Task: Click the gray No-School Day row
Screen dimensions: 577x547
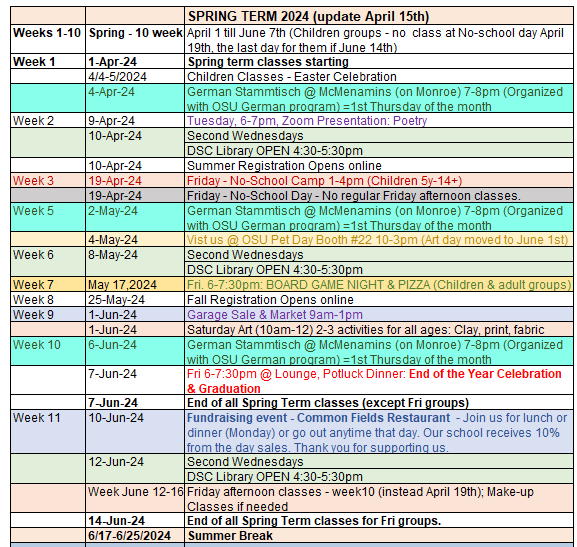Action: coord(292,195)
